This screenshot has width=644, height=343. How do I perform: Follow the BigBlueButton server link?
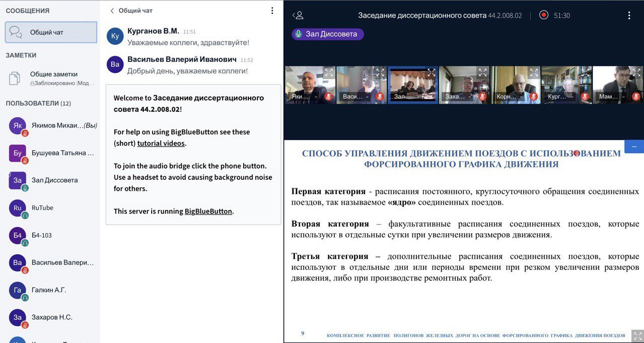tap(208, 211)
